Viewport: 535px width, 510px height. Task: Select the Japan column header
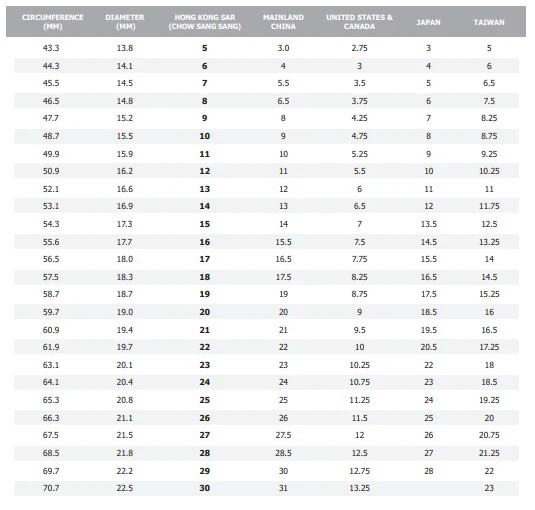point(429,23)
